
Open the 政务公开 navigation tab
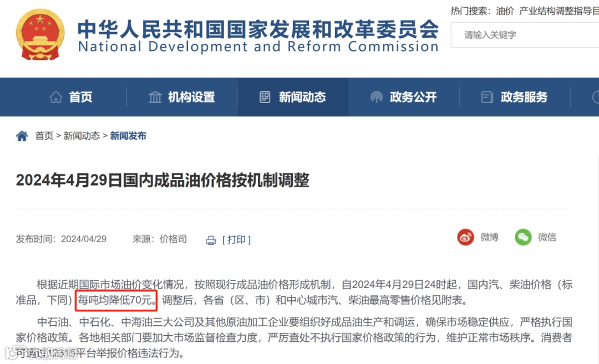[x=404, y=97]
